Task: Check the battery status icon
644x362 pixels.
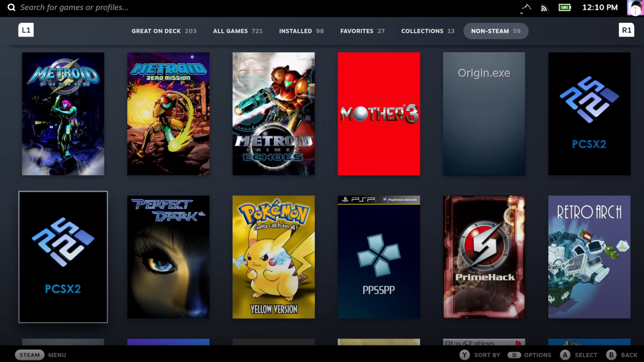Action: click(565, 7)
